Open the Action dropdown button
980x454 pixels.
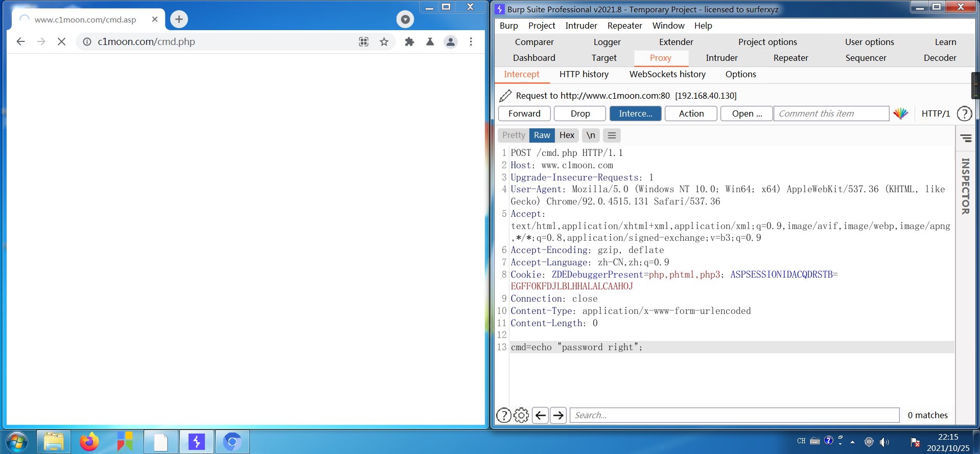click(x=691, y=113)
